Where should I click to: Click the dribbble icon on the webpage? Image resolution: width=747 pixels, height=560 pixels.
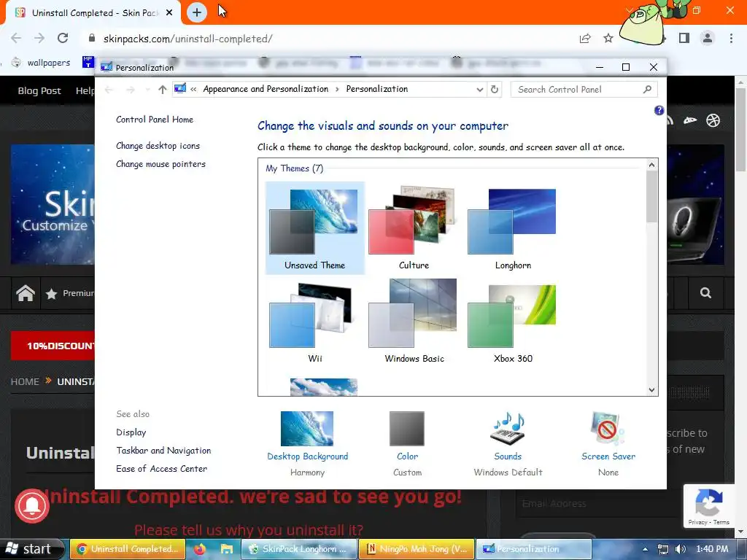point(713,120)
